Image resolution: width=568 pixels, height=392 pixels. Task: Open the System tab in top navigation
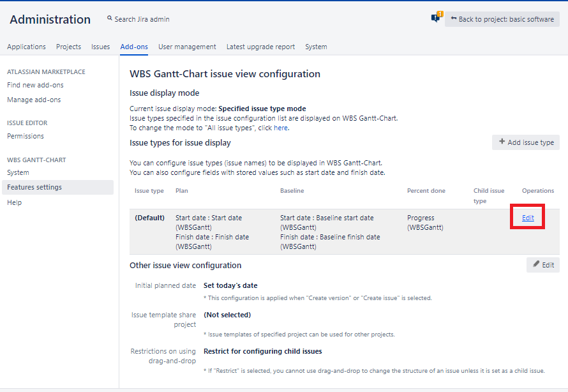click(316, 47)
